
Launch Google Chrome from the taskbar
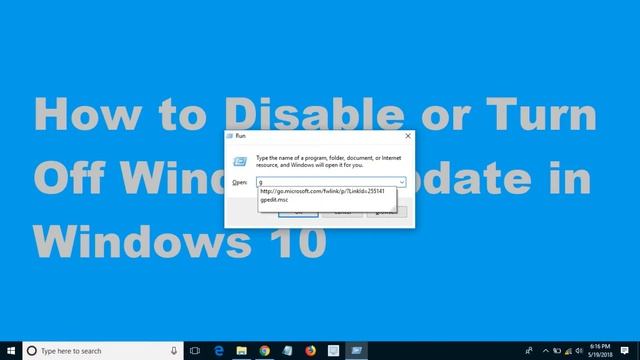tap(264, 351)
